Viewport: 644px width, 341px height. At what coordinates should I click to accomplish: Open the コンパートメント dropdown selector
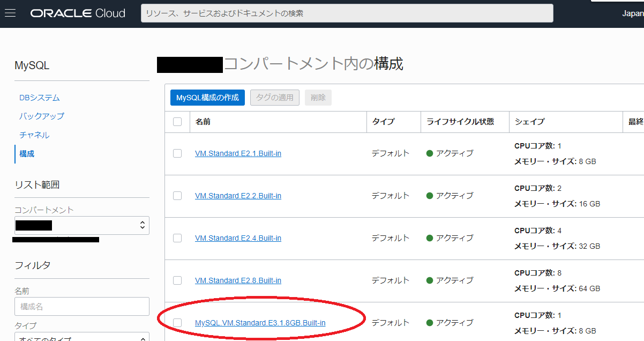(82, 225)
